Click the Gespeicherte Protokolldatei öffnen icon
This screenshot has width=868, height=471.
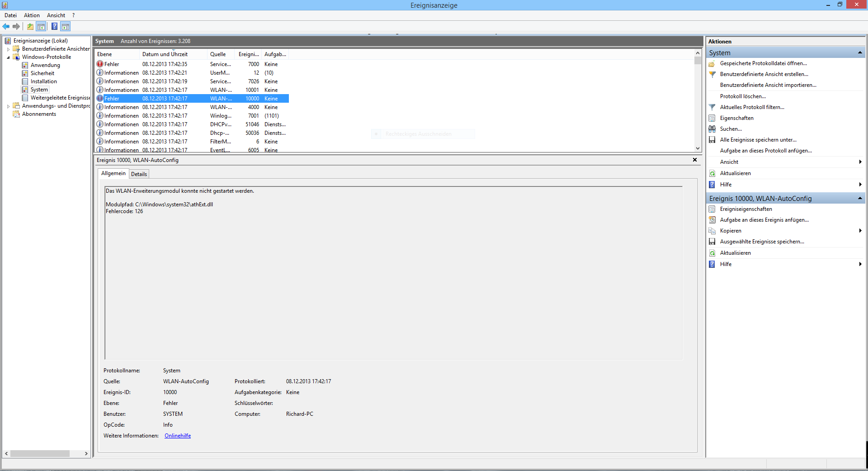click(x=712, y=64)
